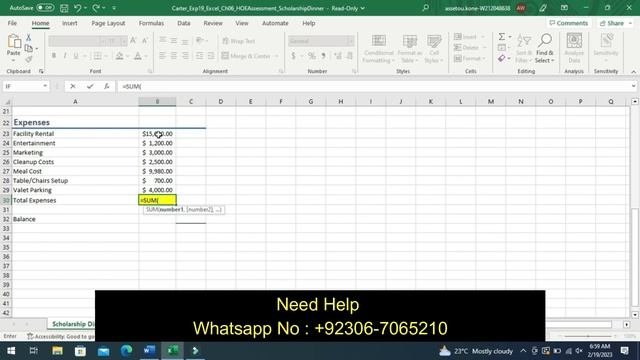
Task: Open Find & Select menu
Action: 545,49
